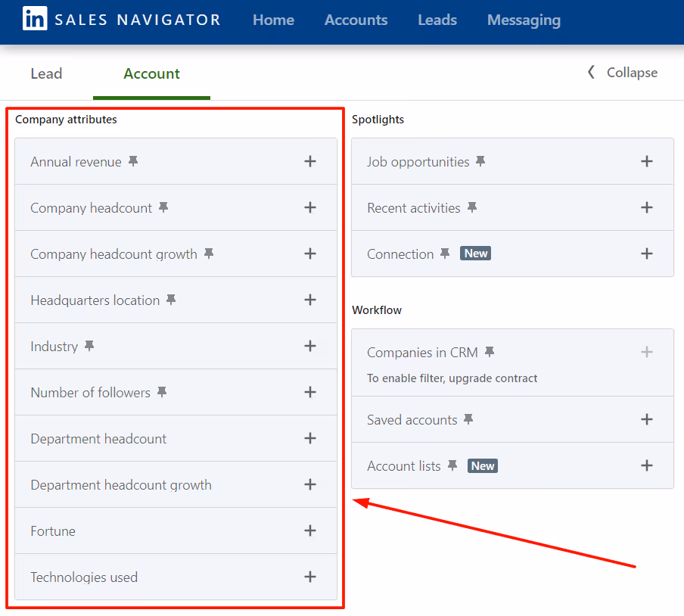Pin the Headquarters location filter
684x616 pixels.
(170, 300)
